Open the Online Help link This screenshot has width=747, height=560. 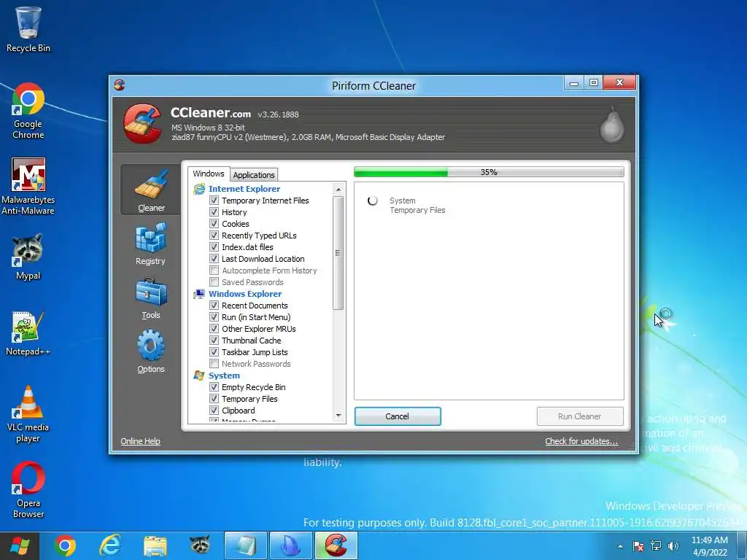pyautogui.click(x=140, y=441)
